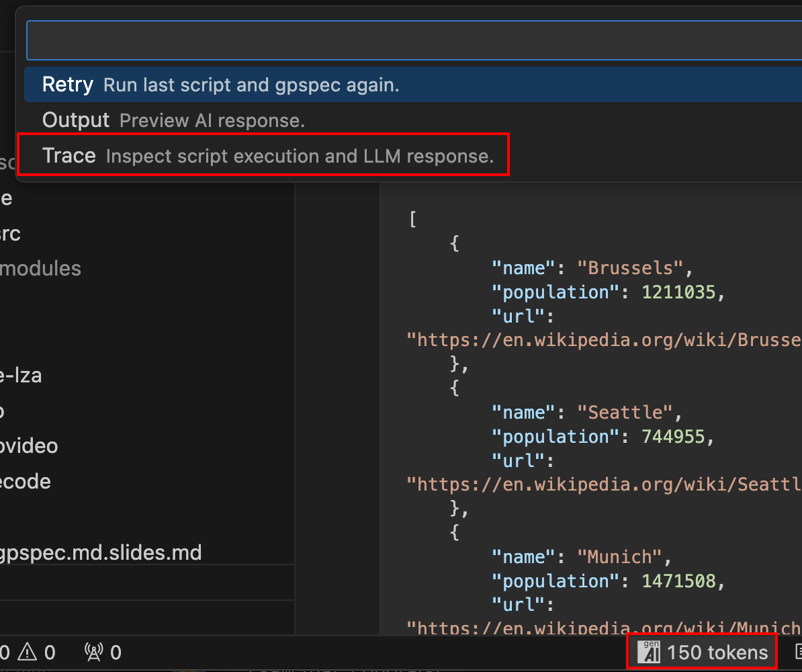This screenshot has height=672, width=802.
Task: Open the gpspec.md.slides.md file in explorer
Action: 101,553
